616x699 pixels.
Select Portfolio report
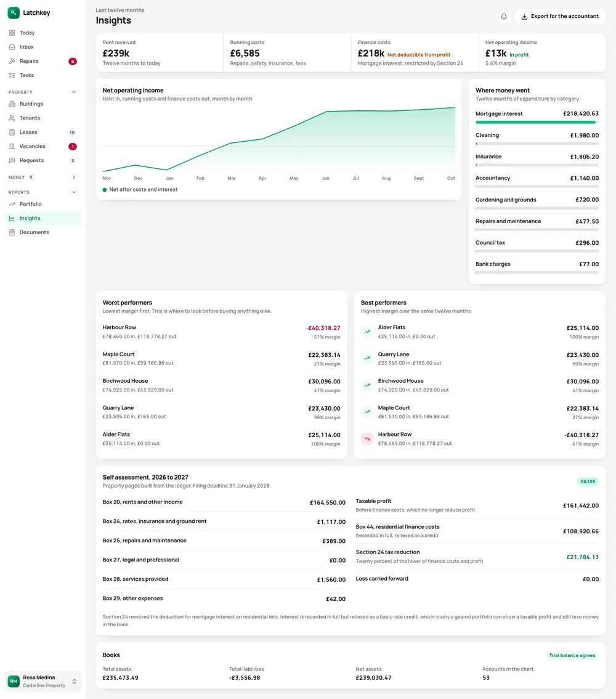coord(43,204)
